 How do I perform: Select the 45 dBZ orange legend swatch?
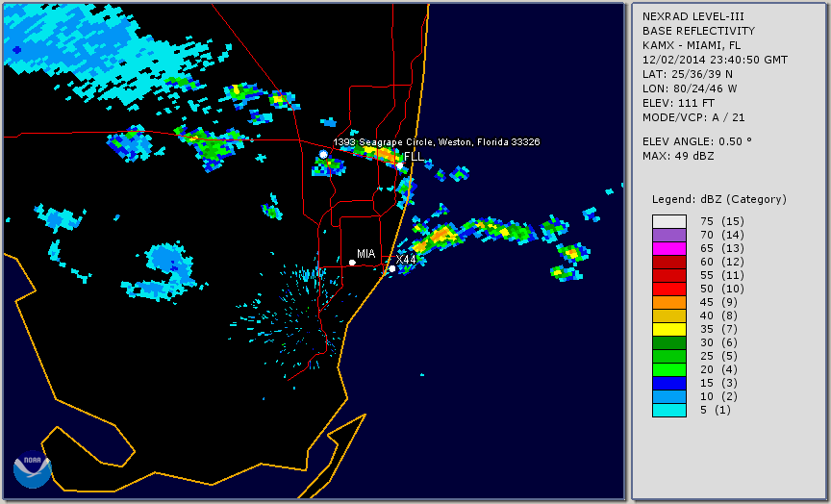tap(669, 302)
